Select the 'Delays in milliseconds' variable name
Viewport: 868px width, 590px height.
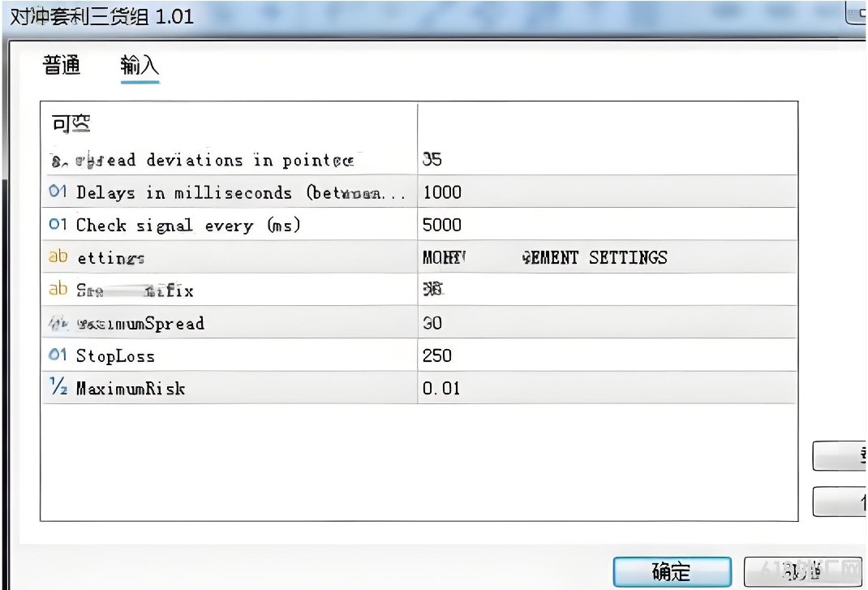241,192
